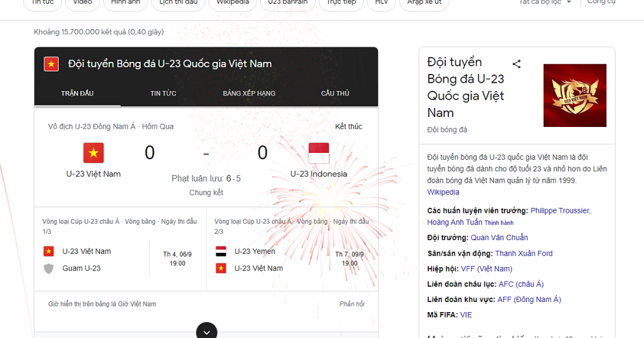
Task: Click the Chung kết label
Action: (x=206, y=193)
